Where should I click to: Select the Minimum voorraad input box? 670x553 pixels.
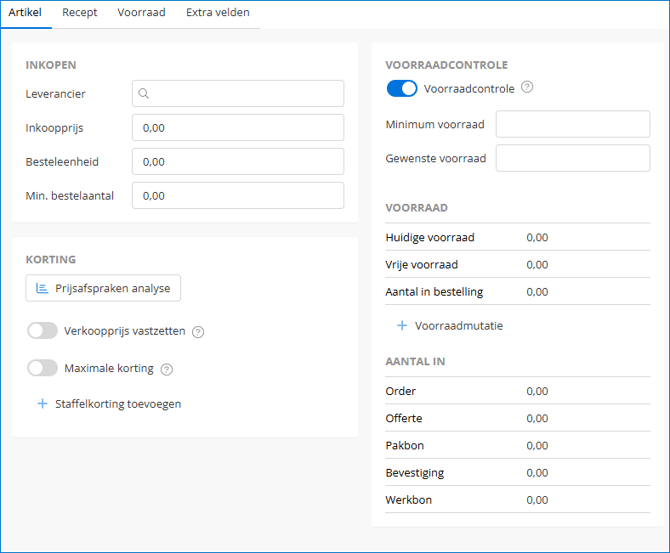(x=572, y=124)
